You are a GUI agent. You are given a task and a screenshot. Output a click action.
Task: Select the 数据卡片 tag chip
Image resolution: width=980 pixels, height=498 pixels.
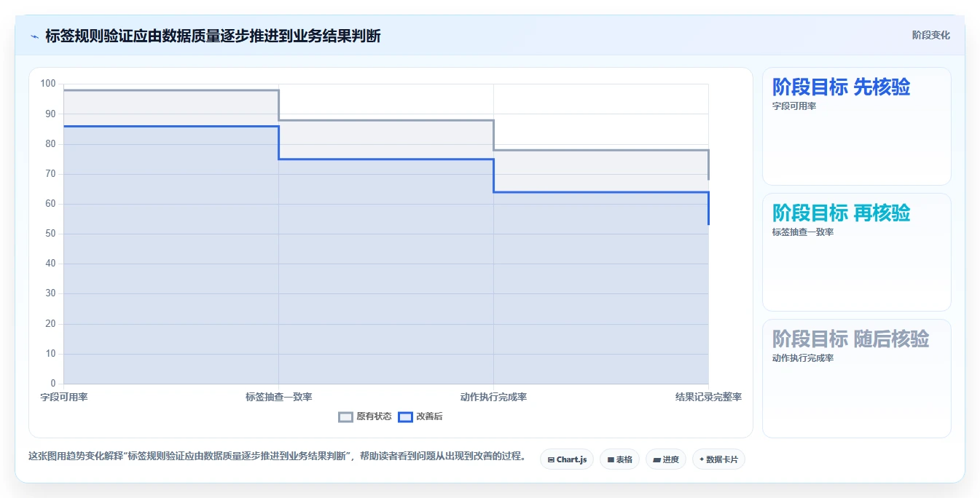click(718, 459)
